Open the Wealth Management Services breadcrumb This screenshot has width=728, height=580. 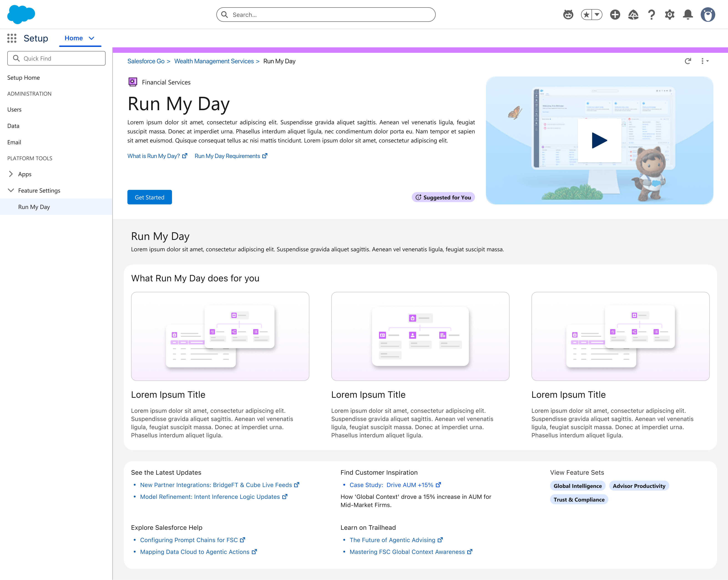214,61
